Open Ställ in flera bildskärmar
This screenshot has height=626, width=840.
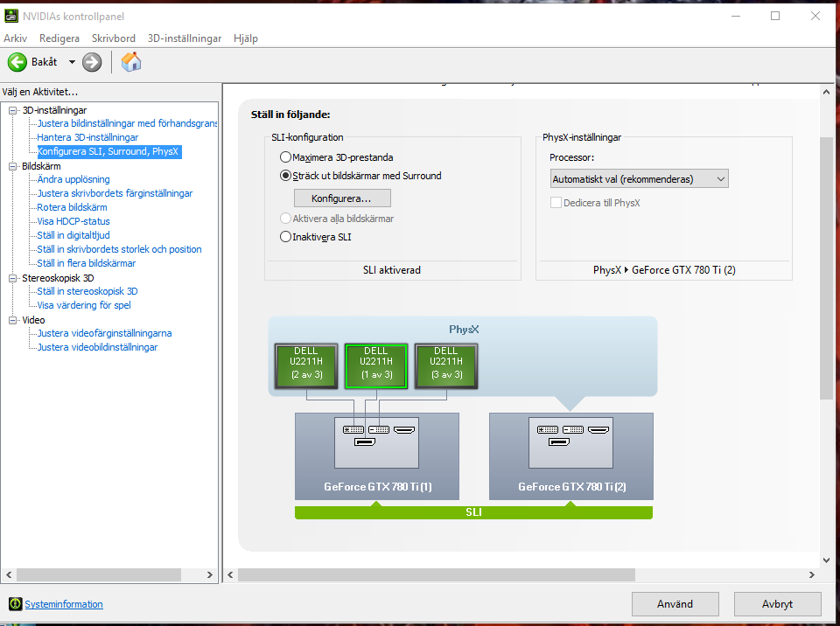click(87, 263)
